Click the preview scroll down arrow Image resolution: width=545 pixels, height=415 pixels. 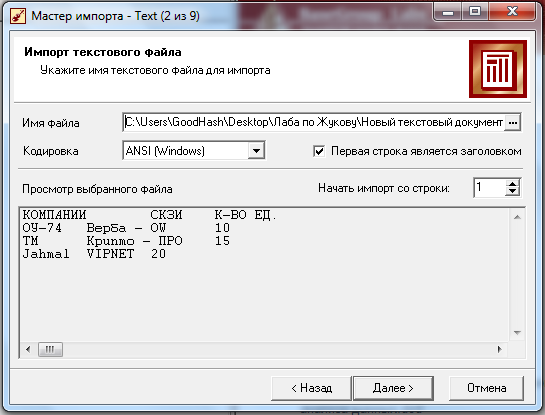[x=517, y=333]
